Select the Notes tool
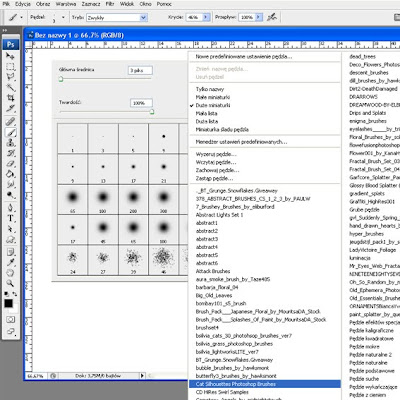Viewport: 400px width, 400px height. coord(10,252)
